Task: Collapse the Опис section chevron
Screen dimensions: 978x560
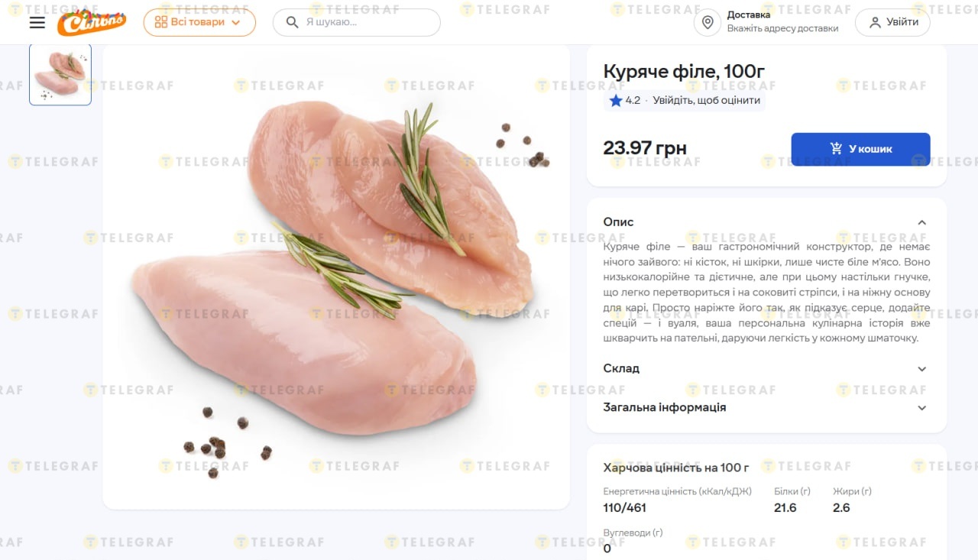Action: point(921,222)
